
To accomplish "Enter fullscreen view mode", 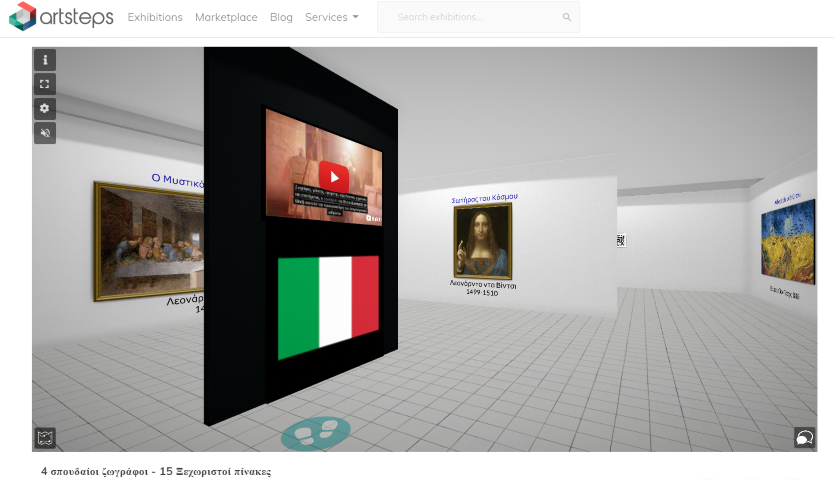I will (45, 84).
